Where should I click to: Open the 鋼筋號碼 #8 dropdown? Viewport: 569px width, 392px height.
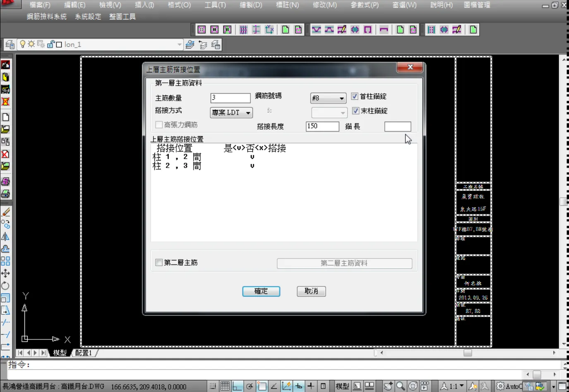click(341, 99)
